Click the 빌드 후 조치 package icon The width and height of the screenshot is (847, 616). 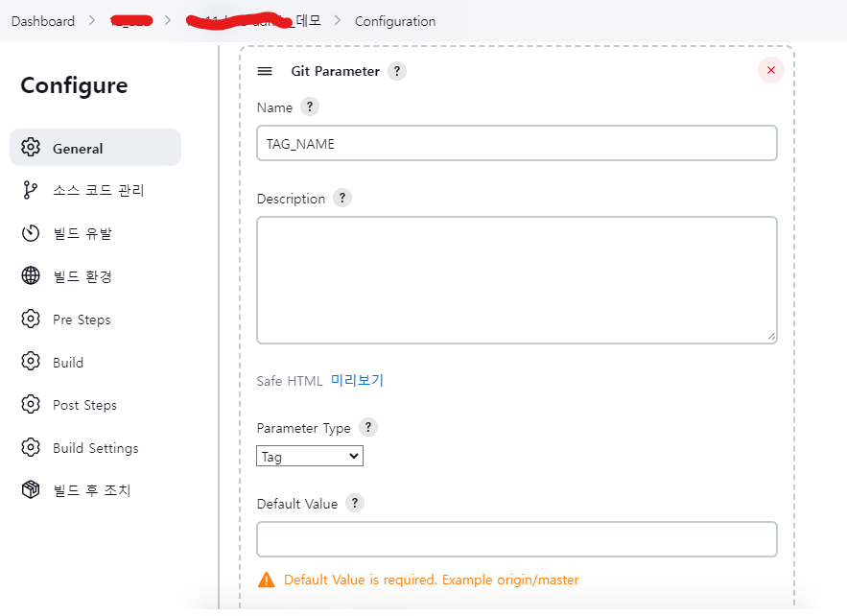(x=31, y=489)
